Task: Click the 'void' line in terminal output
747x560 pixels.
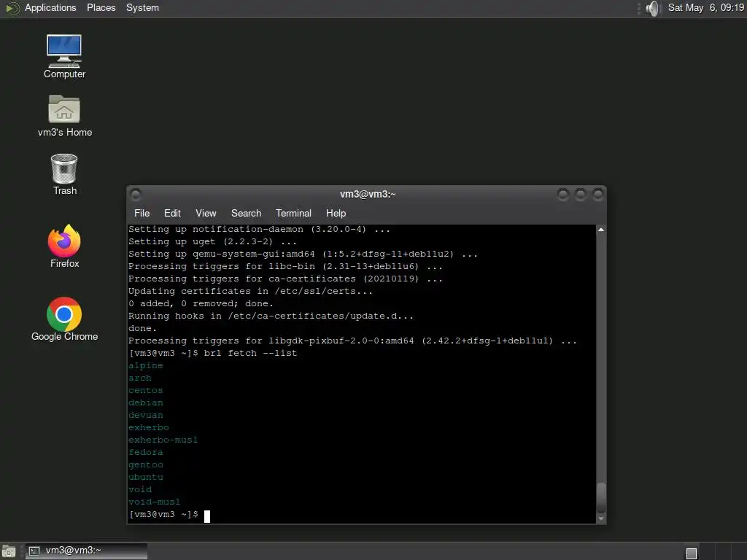Action: pos(140,489)
